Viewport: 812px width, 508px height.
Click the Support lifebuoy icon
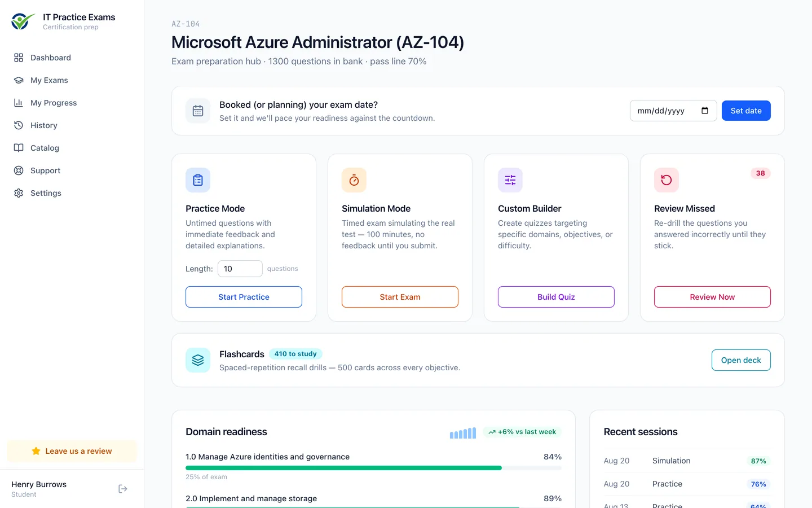point(19,170)
